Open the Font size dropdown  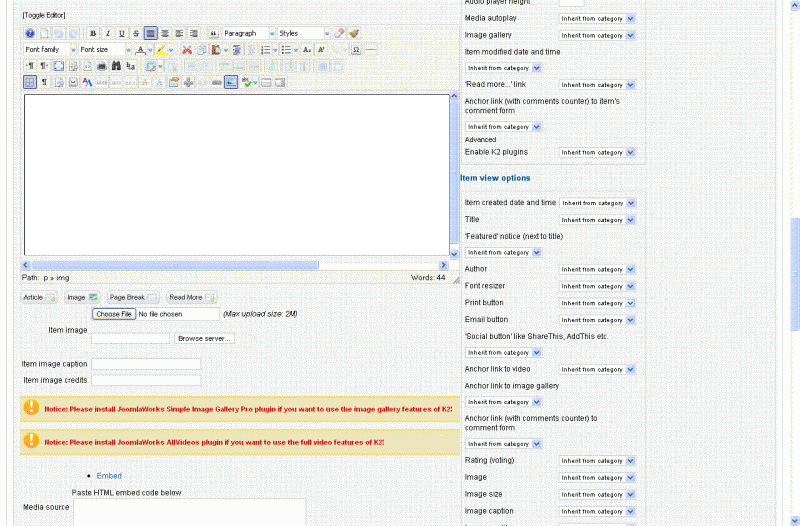tap(105, 50)
